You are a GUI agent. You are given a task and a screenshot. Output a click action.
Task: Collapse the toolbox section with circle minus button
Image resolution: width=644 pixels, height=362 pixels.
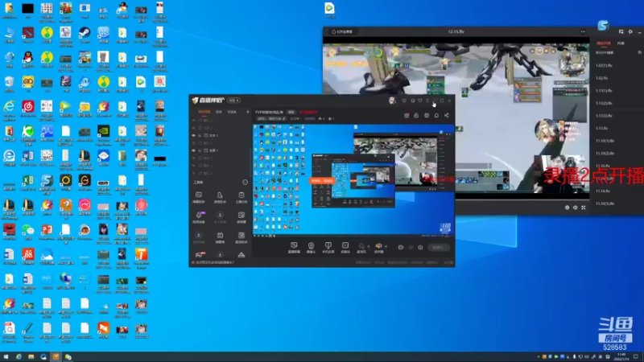246,183
